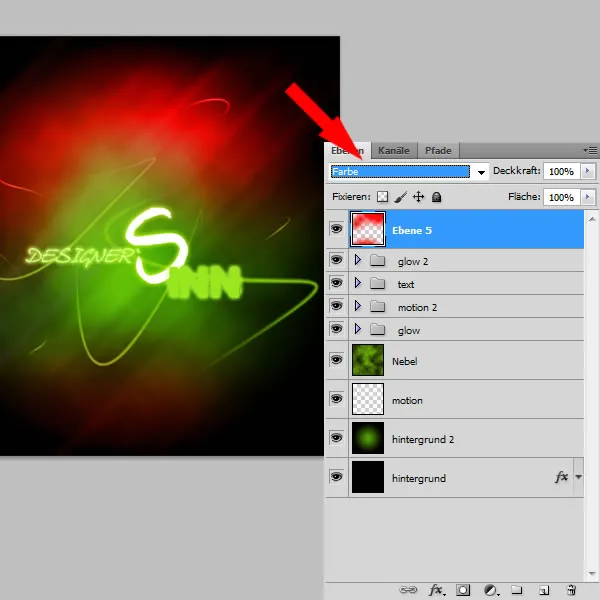
Task: Open the layer style fx menu
Action: 437,590
